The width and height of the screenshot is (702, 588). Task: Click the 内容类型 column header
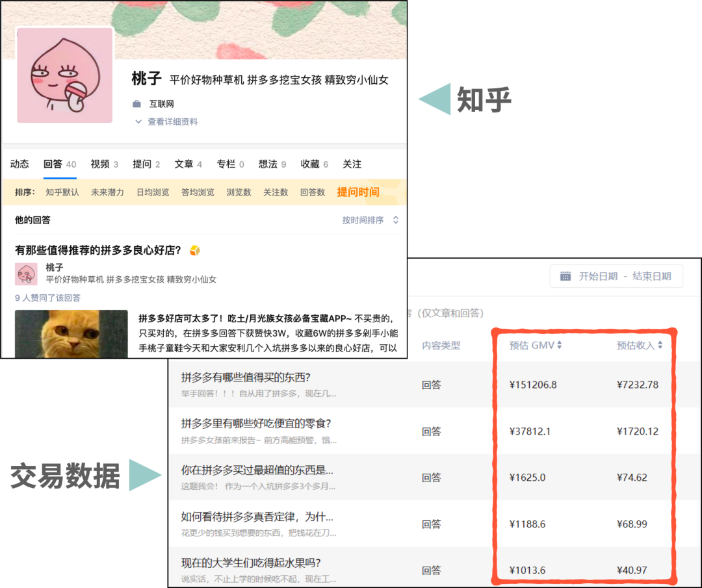[441, 346]
